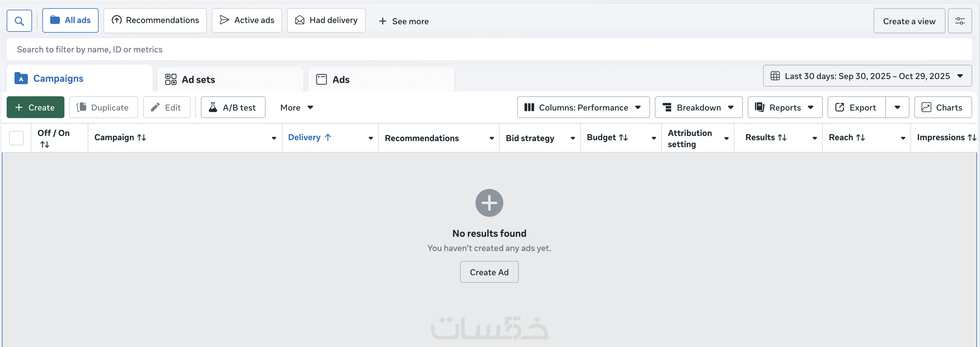Expand the Breakdown dropdown
The width and height of the screenshot is (980, 347).
698,107
